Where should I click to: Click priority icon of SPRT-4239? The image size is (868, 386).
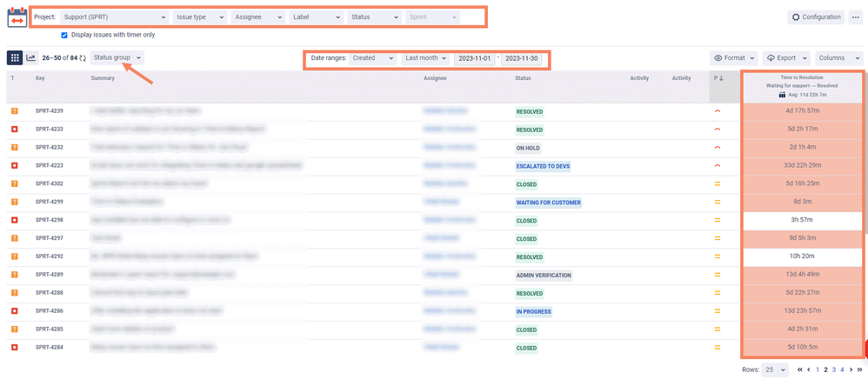[x=718, y=111]
